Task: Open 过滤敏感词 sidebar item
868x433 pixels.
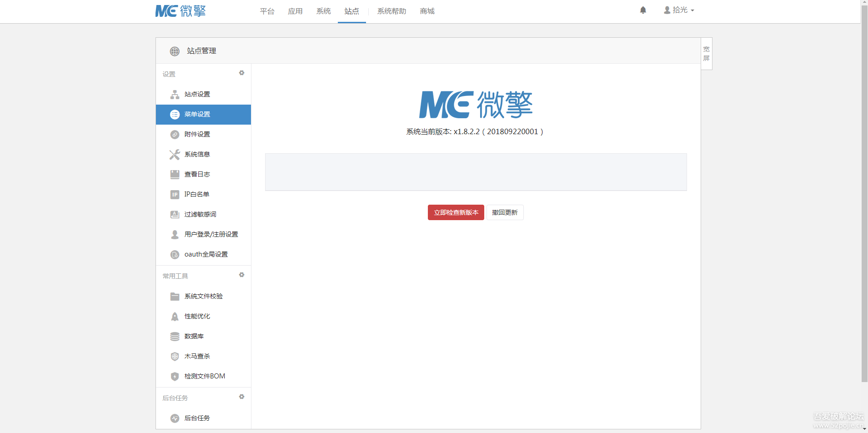Action: pos(203,215)
